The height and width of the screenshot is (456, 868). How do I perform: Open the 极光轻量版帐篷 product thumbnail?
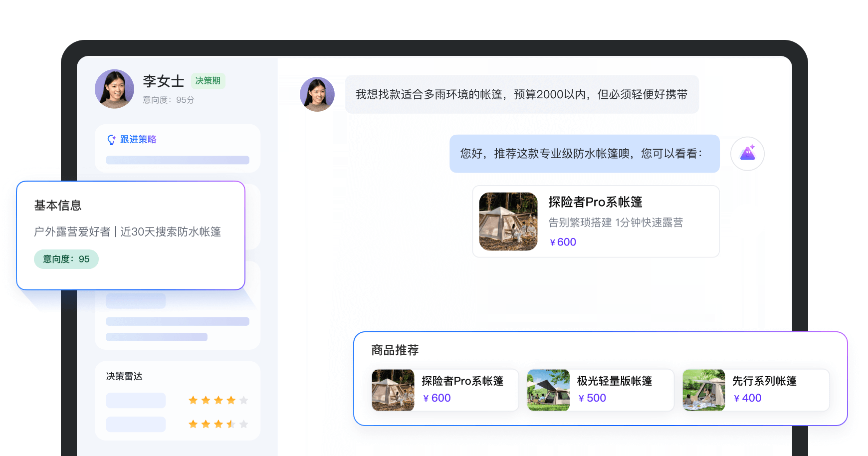548,390
